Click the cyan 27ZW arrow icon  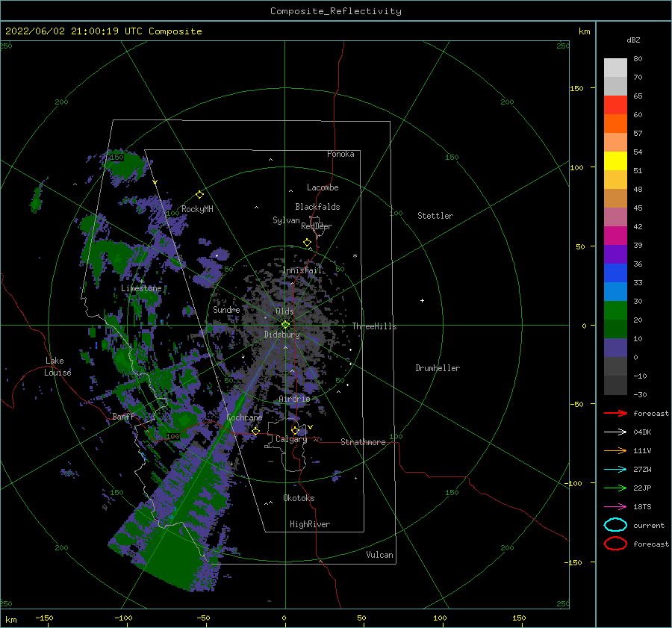[615, 470]
